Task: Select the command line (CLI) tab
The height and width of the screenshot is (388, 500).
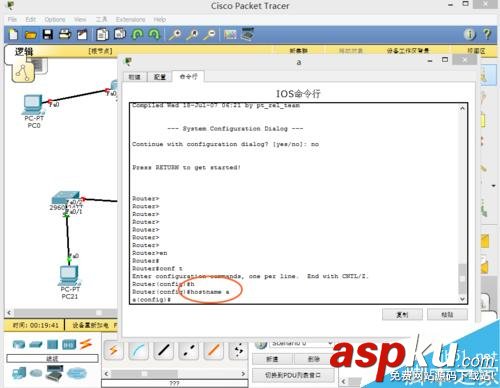Action: click(x=188, y=76)
